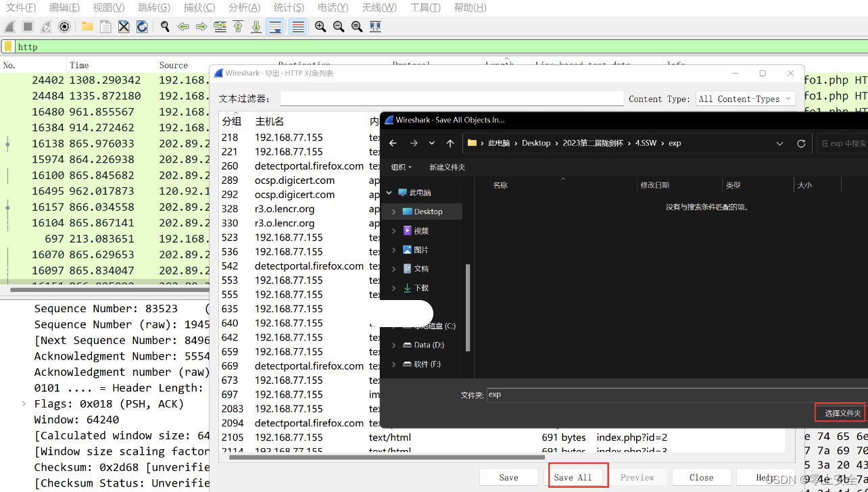868x492 pixels.
Task: Click the restart capture icon
Action: (46, 27)
